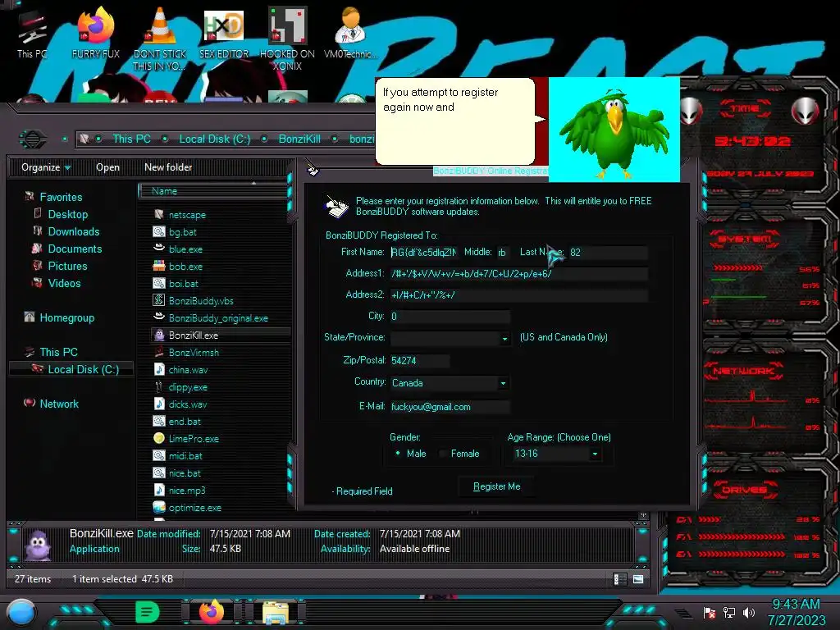The height and width of the screenshot is (630, 840).
Task: Open the Country dropdown showing Canada
Action: (x=503, y=383)
